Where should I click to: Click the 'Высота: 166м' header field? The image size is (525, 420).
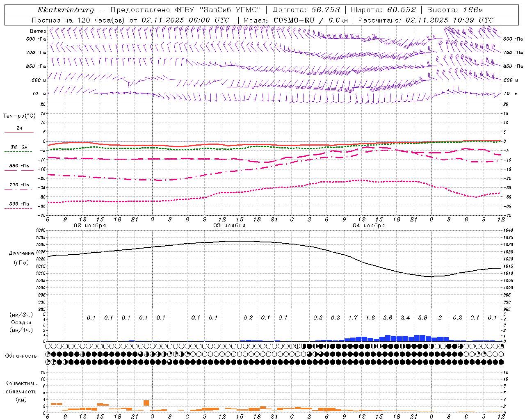pos(455,10)
